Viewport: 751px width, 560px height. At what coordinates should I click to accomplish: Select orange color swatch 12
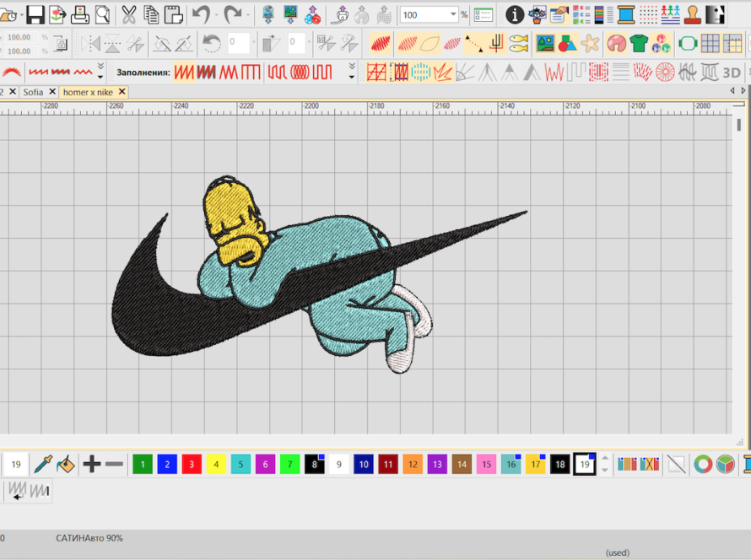(413, 464)
